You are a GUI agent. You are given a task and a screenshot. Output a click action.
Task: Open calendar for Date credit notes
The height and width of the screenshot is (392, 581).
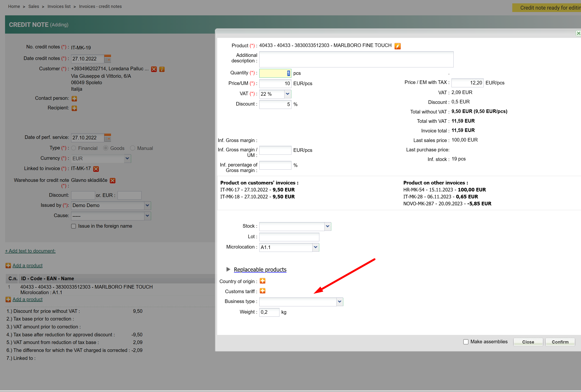(107, 59)
